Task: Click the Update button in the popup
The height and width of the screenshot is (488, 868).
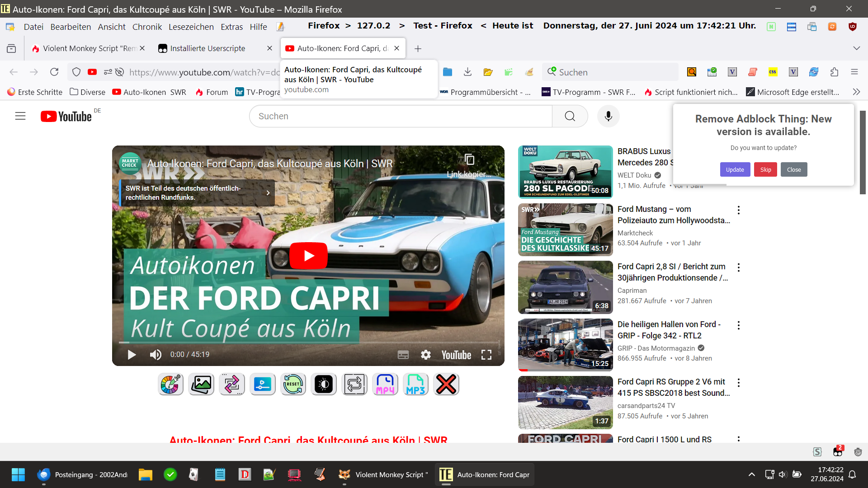Action: [x=735, y=169]
